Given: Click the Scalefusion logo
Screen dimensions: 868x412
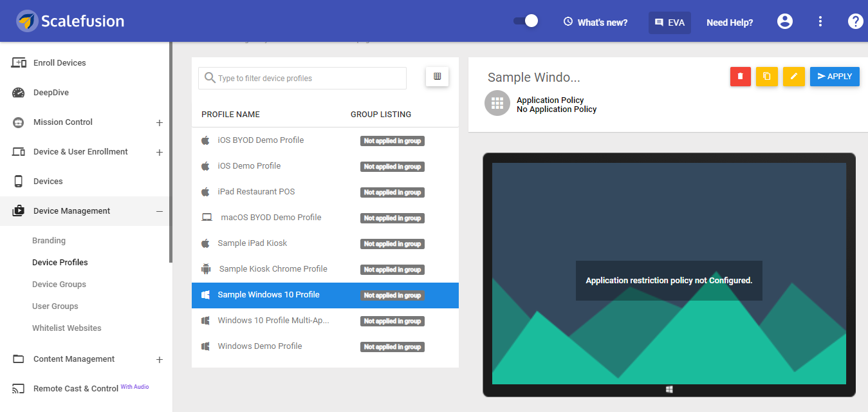Looking at the screenshot, I should pyautogui.click(x=71, y=21).
